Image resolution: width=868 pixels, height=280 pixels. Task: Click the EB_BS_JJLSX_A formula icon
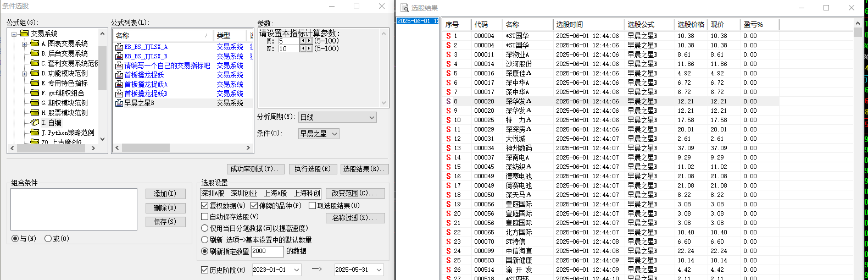[119, 47]
